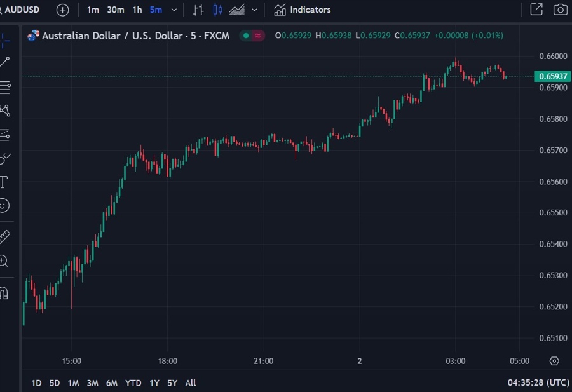Click the AUDUSD symbol search
Image resolution: width=572 pixels, height=392 pixels.
pos(20,10)
